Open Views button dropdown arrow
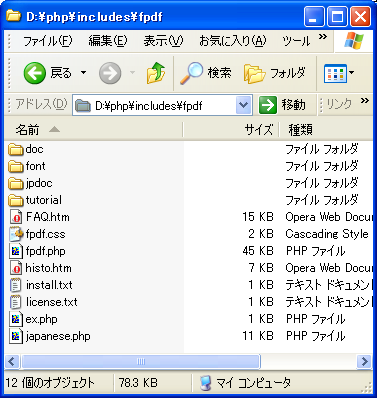 351,72
